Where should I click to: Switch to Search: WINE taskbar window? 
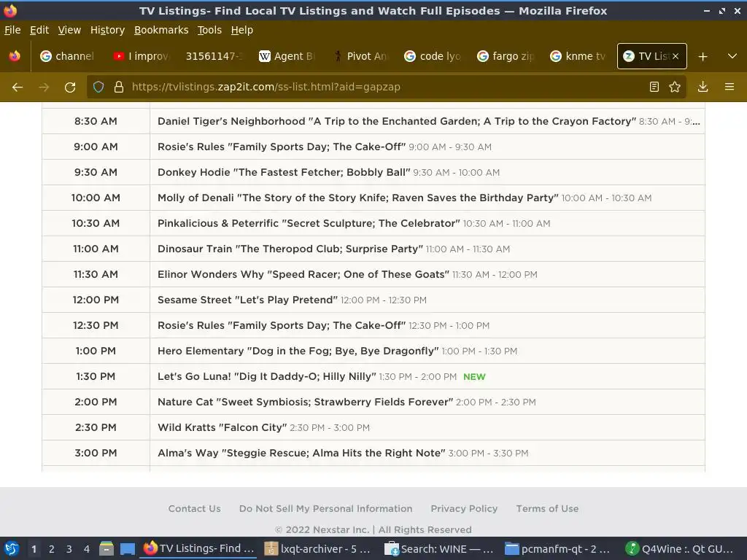coord(439,549)
